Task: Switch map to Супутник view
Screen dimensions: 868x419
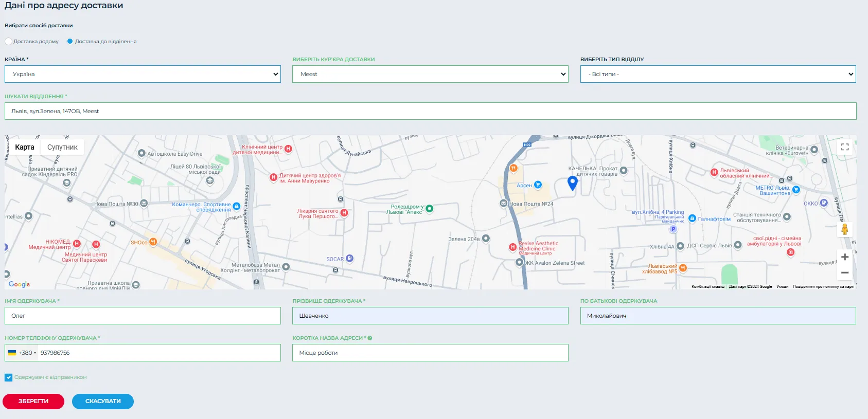Action: point(62,148)
